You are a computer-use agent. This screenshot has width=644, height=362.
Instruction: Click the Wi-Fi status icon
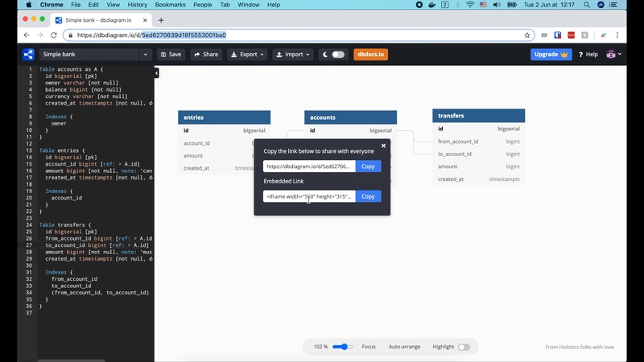click(470, 5)
